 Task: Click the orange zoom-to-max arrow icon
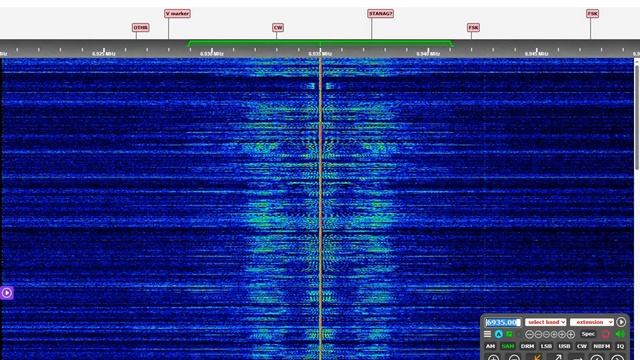click(x=538, y=358)
